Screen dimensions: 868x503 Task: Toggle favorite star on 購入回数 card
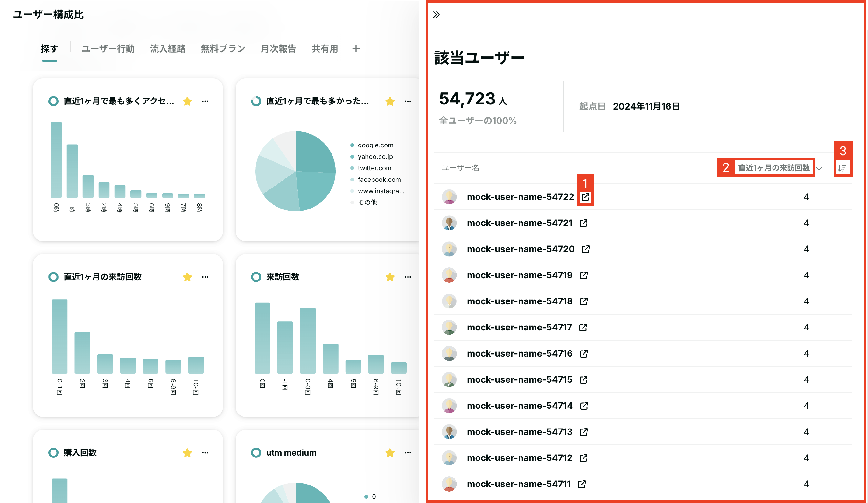187,453
